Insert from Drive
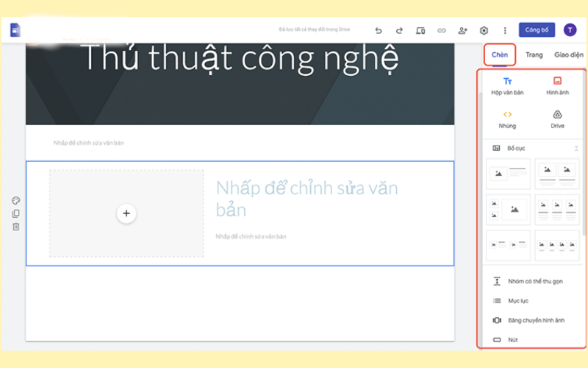Image resolution: width=588 pixels, height=368 pixels. (x=557, y=119)
